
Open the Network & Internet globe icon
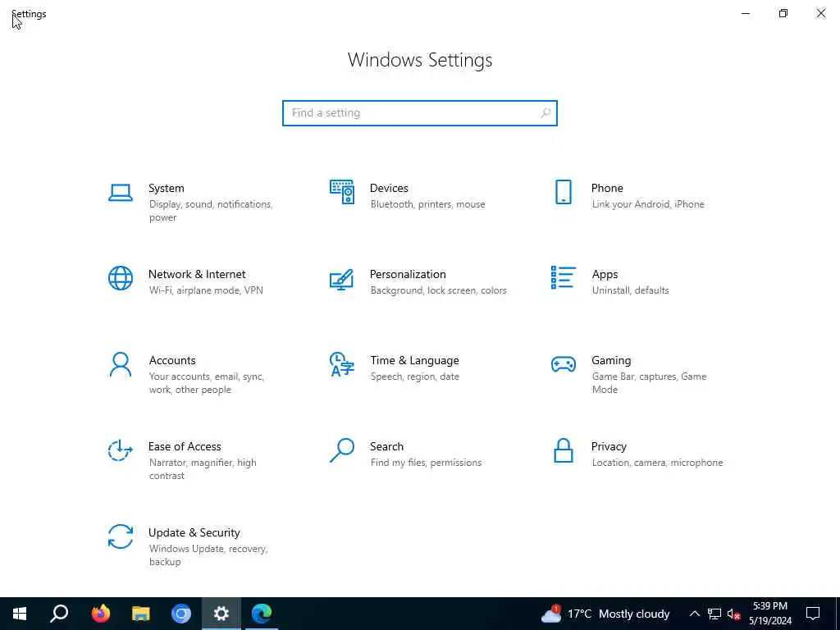pyautogui.click(x=121, y=278)
